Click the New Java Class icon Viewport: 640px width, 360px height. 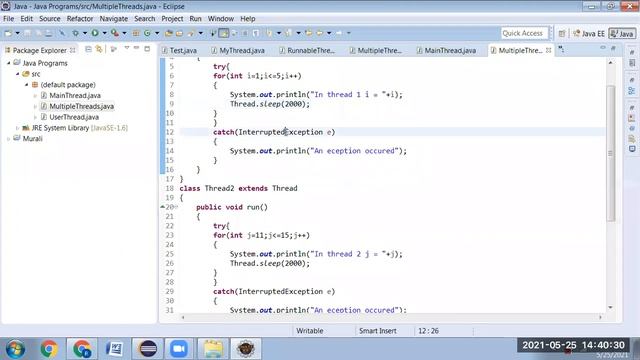pyautogui.click(x=147, y=33)
